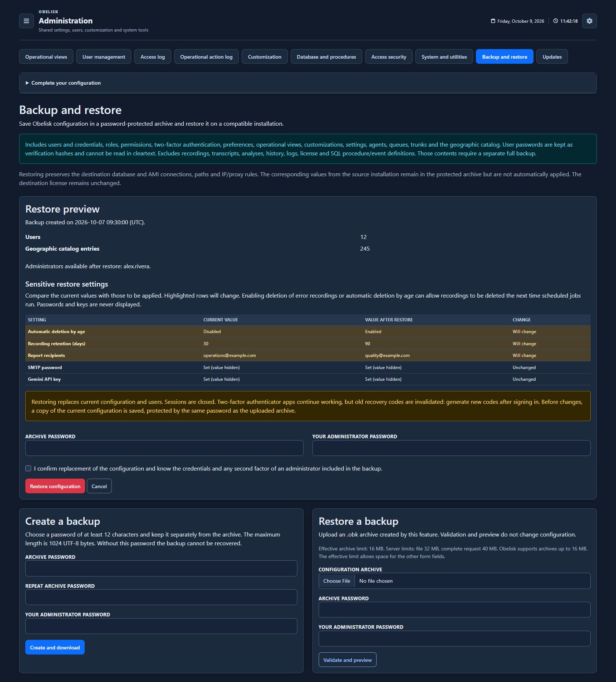Viewport: 616px width, 682px height.
Task: Tick the confirm replacement of configuration checkbox
Action: 28,468
